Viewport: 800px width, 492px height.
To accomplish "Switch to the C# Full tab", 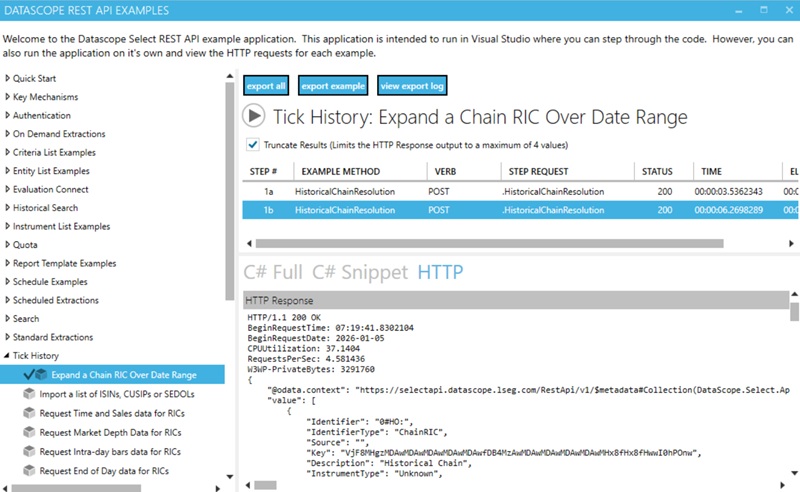I will click(272, 272).
